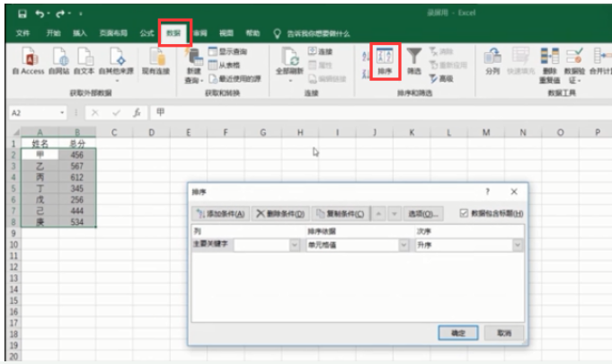Click 复制条件(C) copy level button
Screen dimensions: 612x364
point(341,214)
